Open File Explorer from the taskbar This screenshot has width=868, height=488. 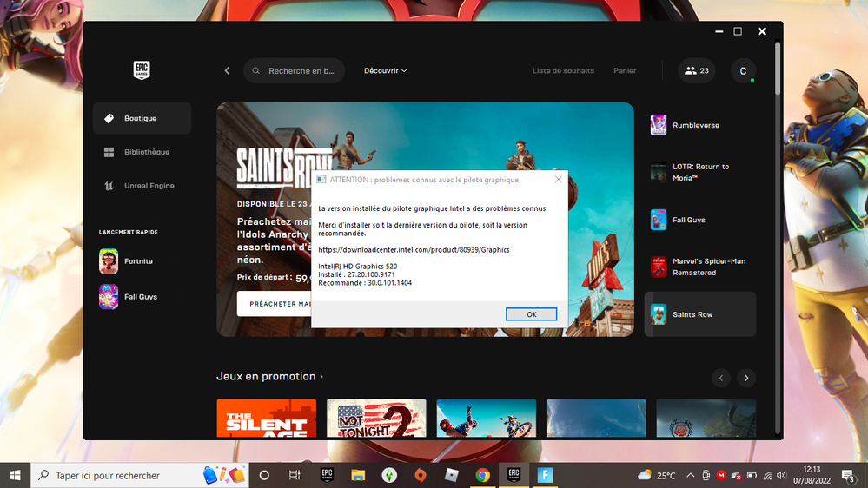click(x=358, y=475)
